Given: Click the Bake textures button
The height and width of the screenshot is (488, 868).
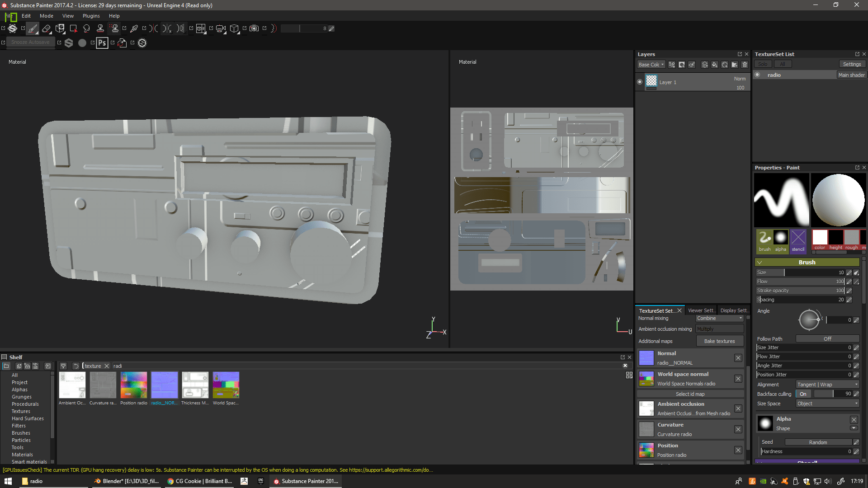Looking at the screenshot, I should (x=720, y=341).
